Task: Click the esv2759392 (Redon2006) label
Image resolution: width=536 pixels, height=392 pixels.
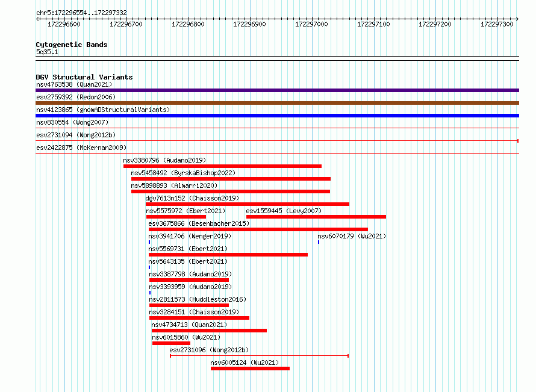Action: pos(76,97)
